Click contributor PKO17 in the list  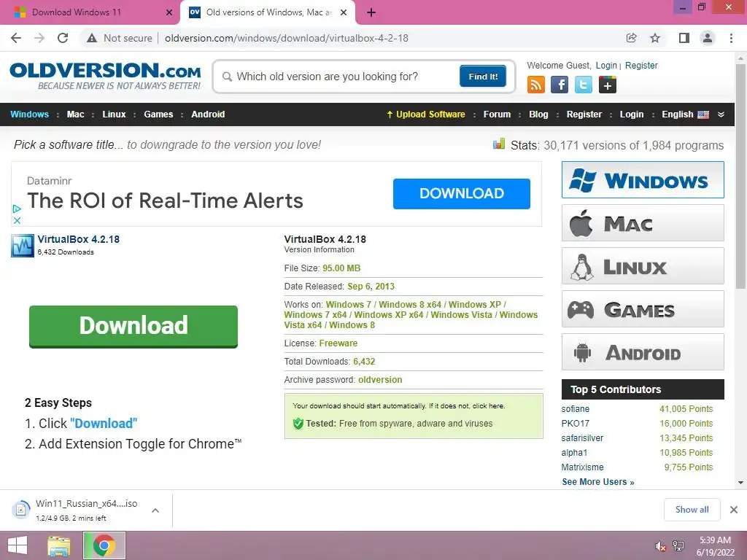[575, 424]
